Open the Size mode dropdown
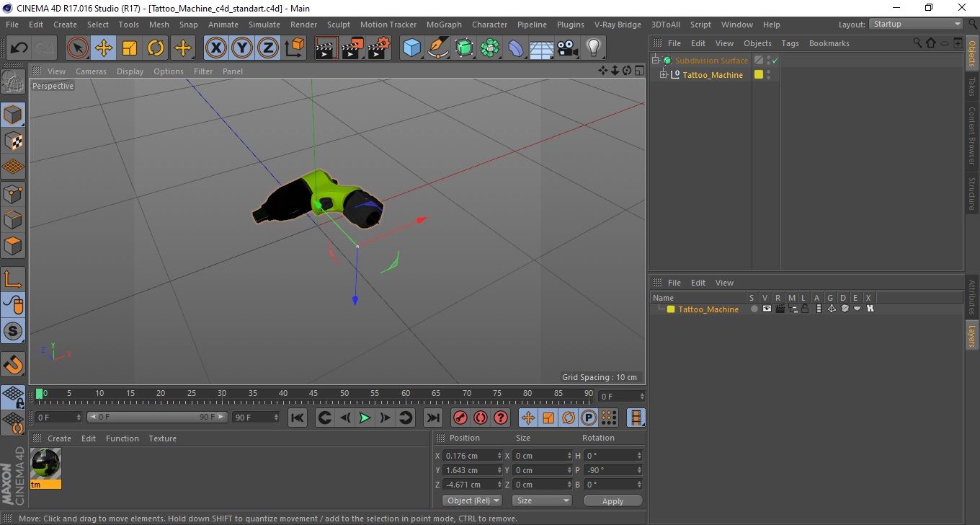Viewport: 980px width, 525px height. [542, 500]
